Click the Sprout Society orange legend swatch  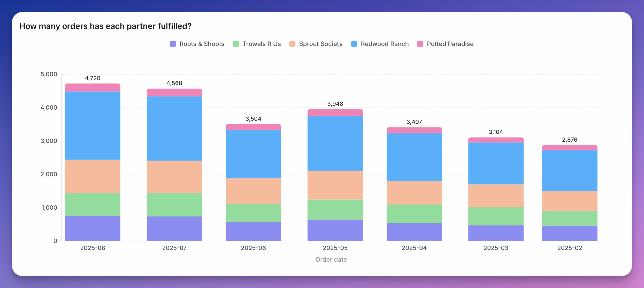pyautogui.click(x=292, y=44)
